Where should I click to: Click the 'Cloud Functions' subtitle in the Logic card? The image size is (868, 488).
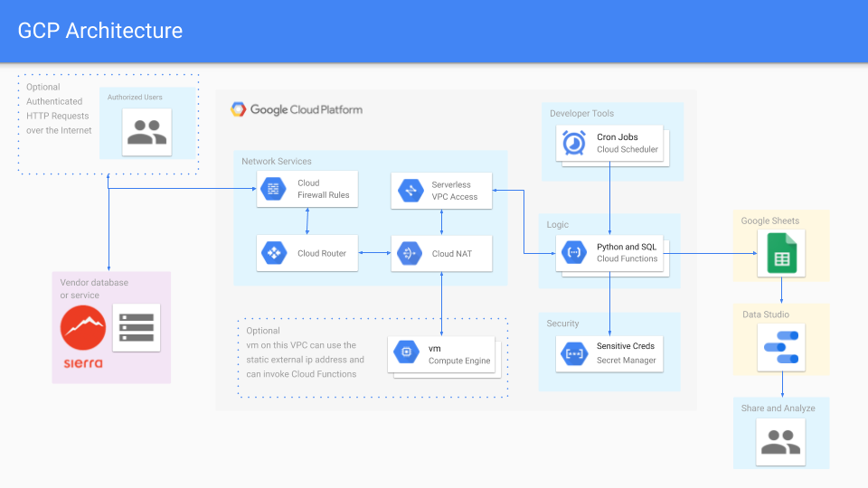[627, 258]
